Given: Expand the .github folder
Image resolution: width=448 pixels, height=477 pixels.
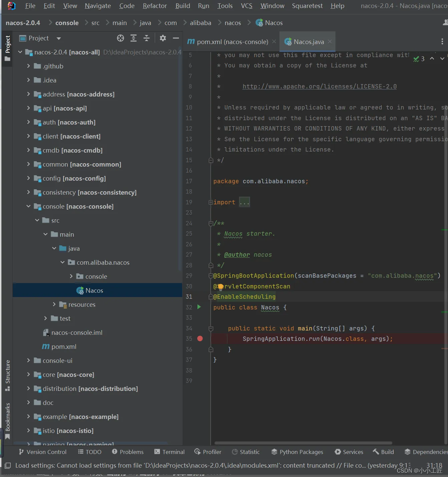Looking at the screenshot, I should coord(28,66).
